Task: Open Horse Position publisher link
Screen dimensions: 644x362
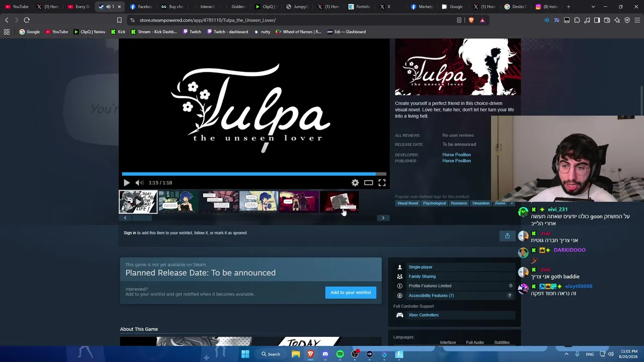Action: click(456, 161)
